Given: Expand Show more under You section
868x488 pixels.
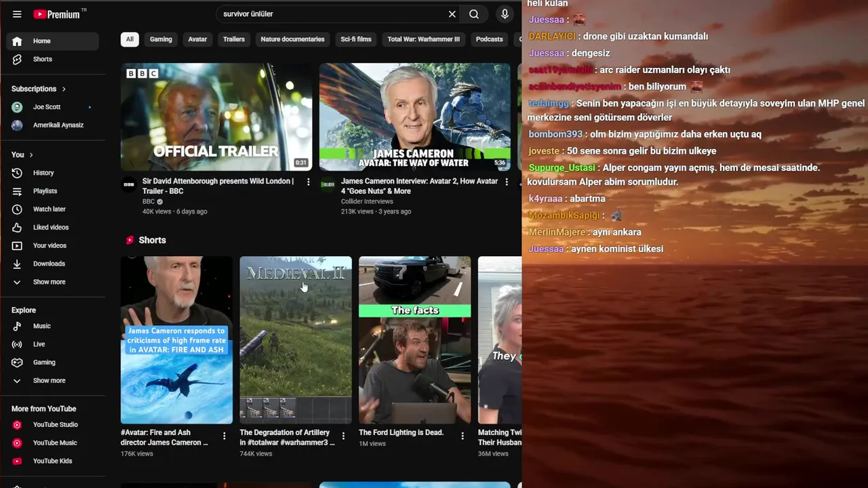Looking at the screenshot, I should click(x=52, y=282).
